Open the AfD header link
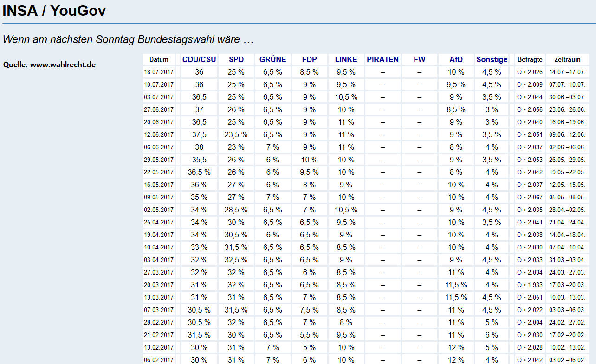 point(456,59)
